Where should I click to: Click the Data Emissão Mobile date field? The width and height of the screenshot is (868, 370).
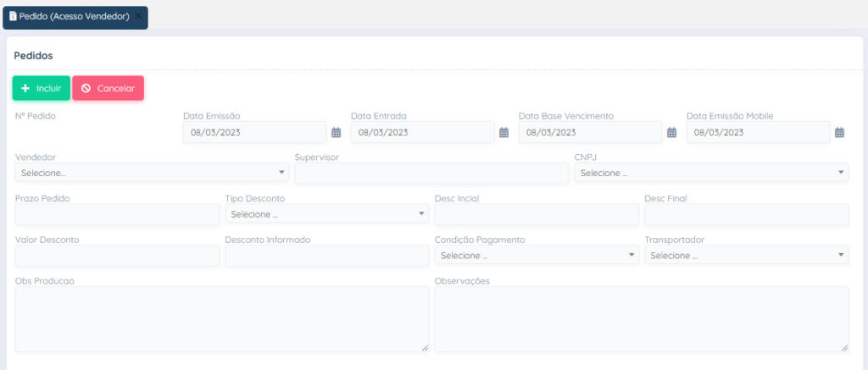[x=759, y=132]
